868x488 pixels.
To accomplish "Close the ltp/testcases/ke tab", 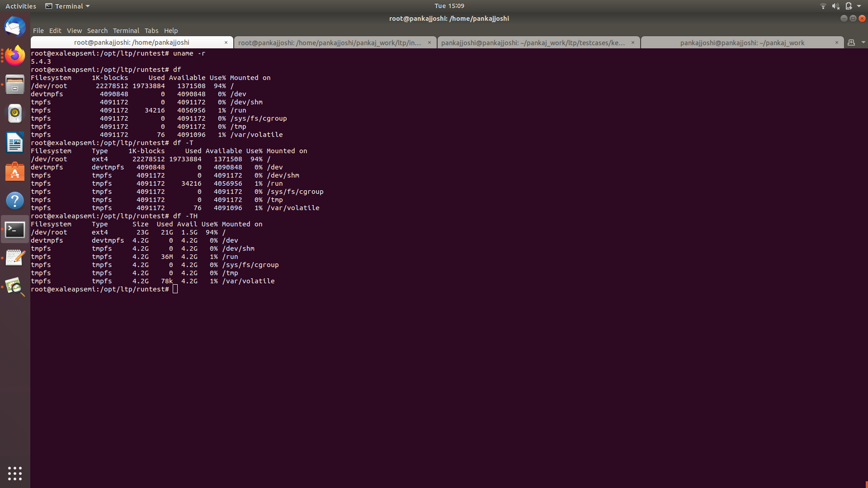I will tap(633, 42).
